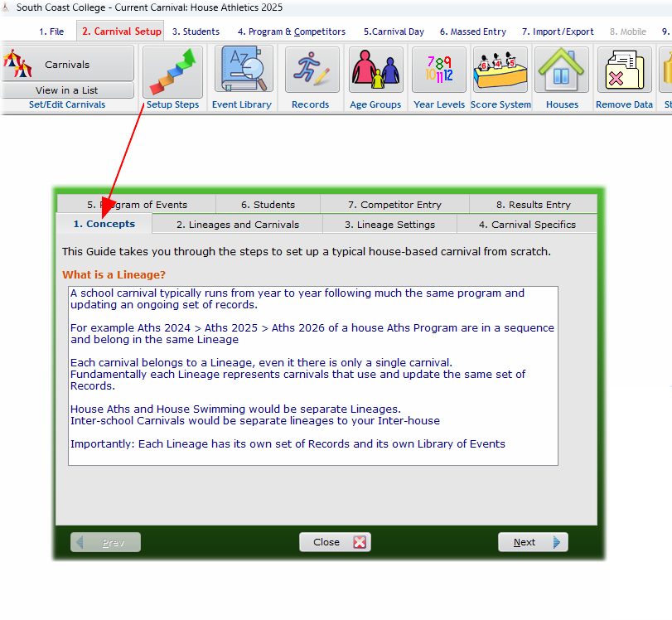Open the Age Groups icon
Image resolution: width=672 pixels, height=620 pixels.
coord(375,70)
